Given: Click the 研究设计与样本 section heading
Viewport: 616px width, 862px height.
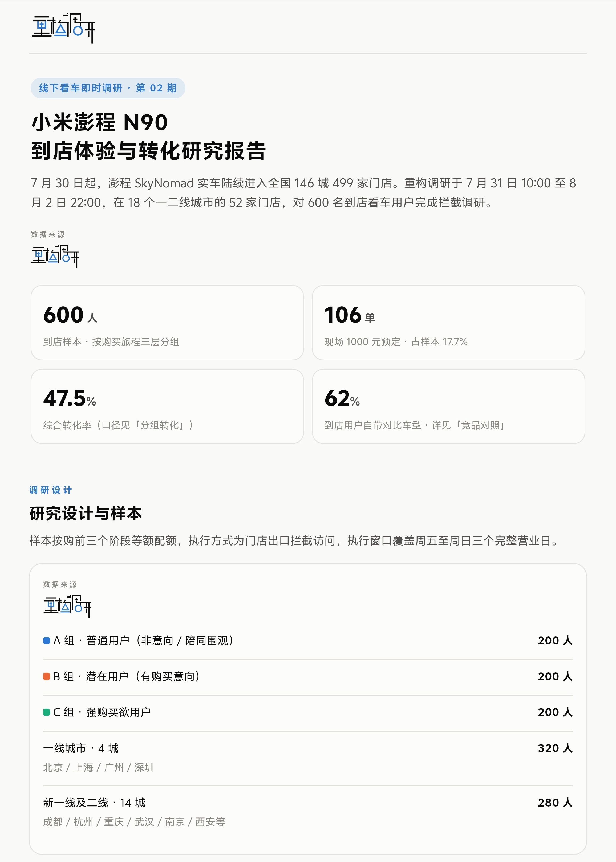Looking at the screenshot, I should coord(86,513).
